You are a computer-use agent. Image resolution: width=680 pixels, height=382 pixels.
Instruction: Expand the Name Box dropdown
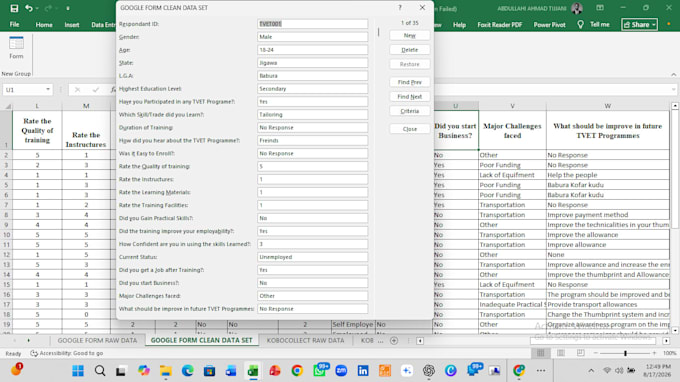(x=48, y=90)
